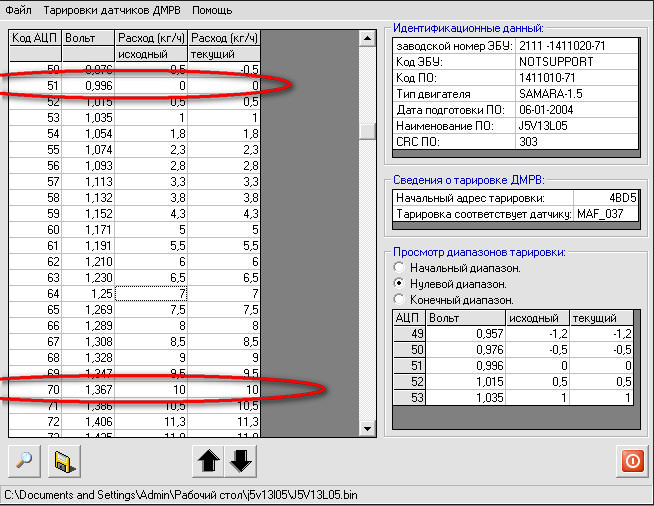Viewport: 654px width, 506px height.
Task: Click the Наименование ПО value J5V13L05
Action: [x=576, y=126]
